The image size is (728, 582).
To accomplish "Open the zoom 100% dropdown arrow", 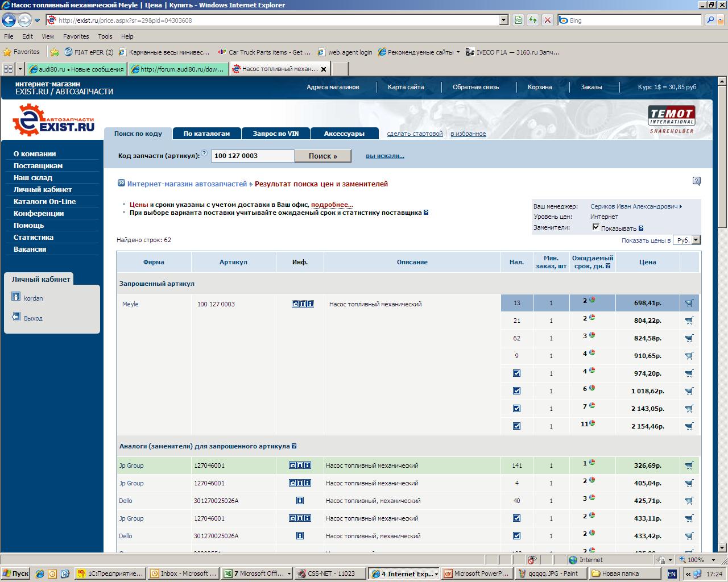I will (712, 560).
